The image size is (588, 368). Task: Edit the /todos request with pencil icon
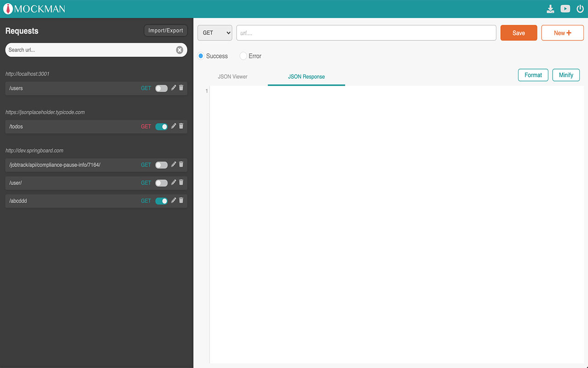[174, 126]
